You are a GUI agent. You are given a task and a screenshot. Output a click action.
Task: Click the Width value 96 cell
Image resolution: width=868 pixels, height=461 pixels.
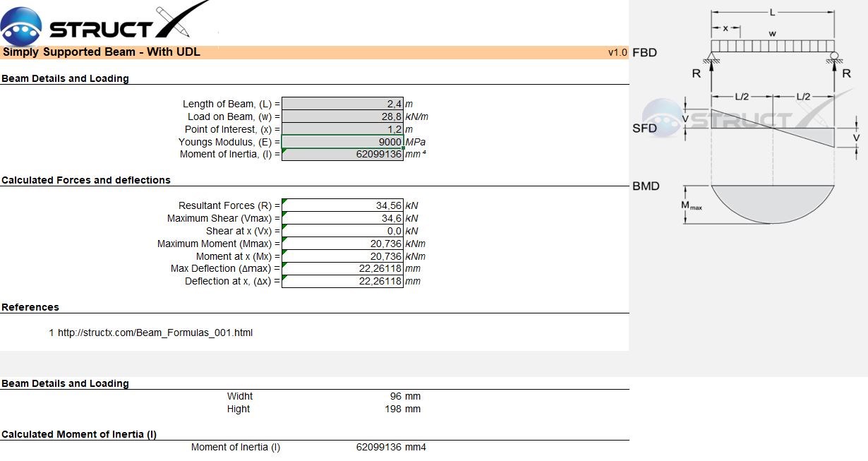pyautogui.click(x=395, y=396)
